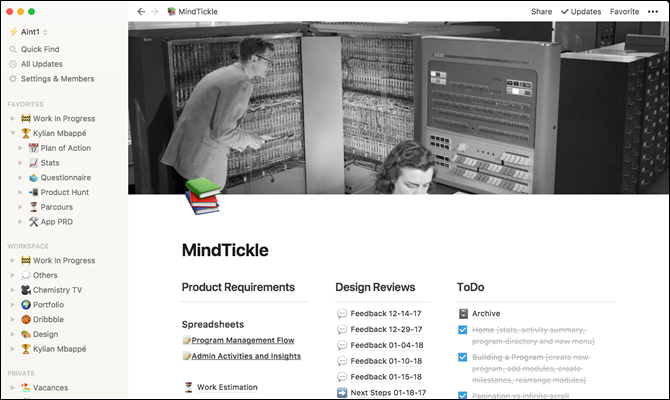Expand the App PRD page toggle

coord(20,222)
